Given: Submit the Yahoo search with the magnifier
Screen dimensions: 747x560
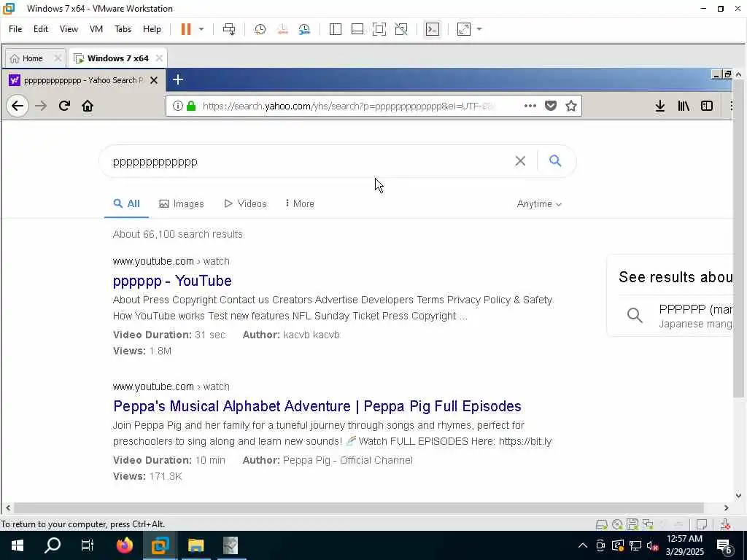Looking at the screenshot, I should pyautogui.click(x=555, y=160).
